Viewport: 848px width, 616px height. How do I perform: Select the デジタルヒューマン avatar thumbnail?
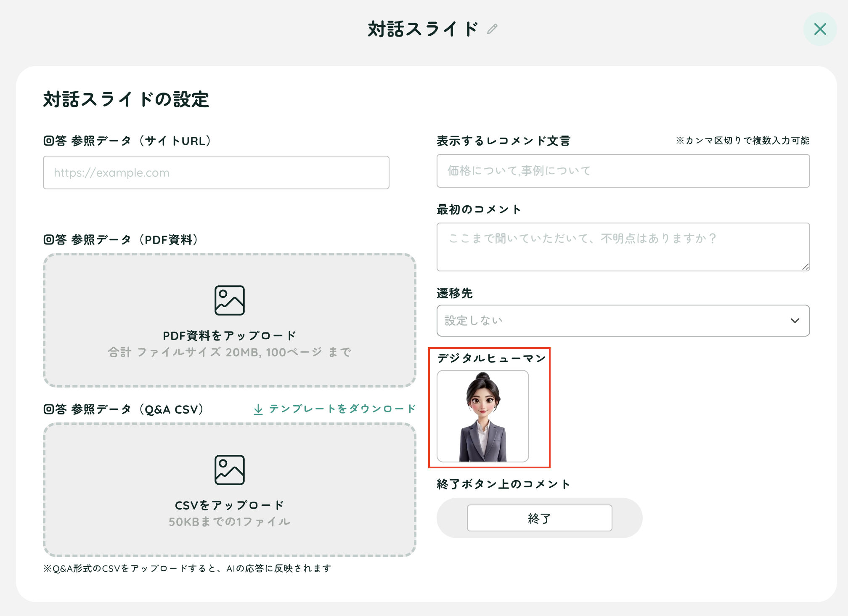[482, 416]
